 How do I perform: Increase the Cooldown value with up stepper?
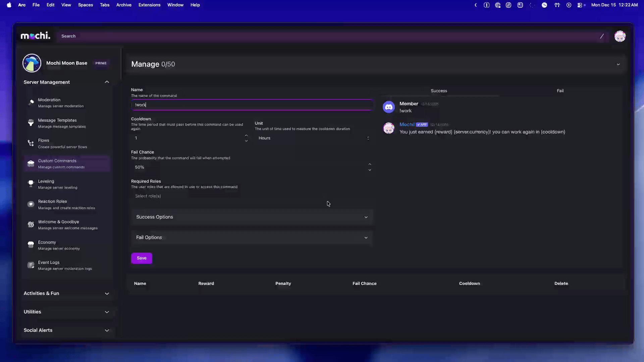click(246, 135)
